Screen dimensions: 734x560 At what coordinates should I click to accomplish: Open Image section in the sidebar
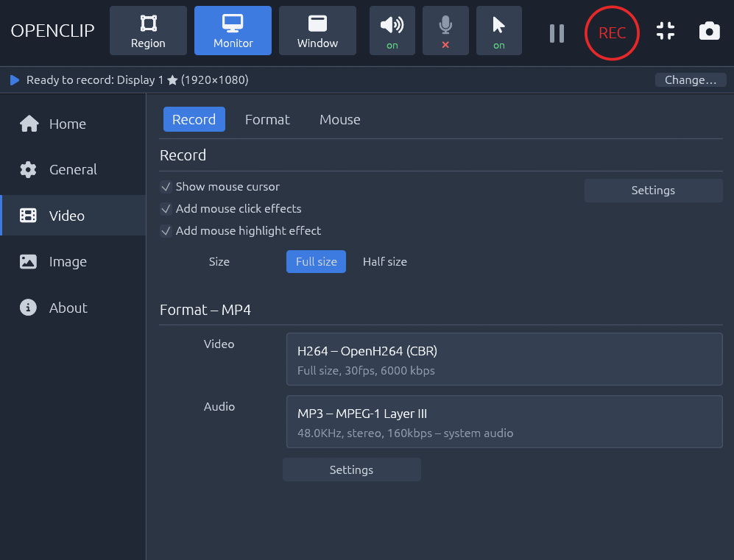[x=73, y=261]
